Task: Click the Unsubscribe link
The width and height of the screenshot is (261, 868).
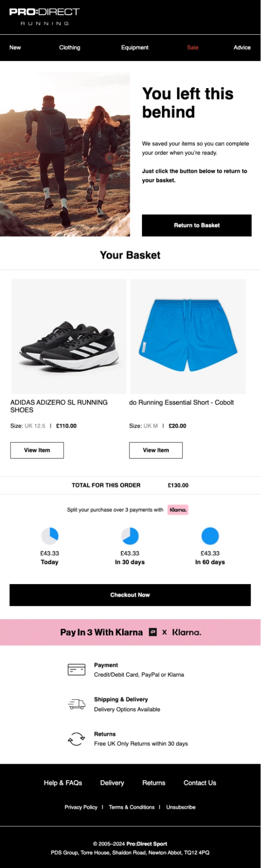Action: (x=181, y=807)
